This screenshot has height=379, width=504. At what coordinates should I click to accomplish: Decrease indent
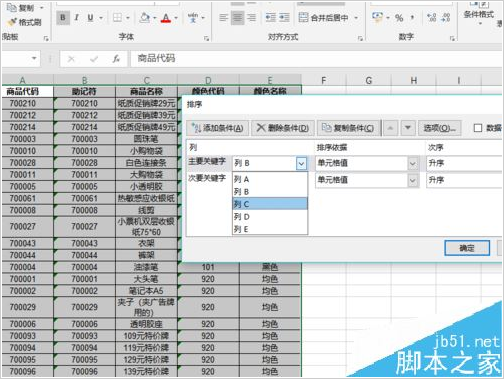[270, 17]
